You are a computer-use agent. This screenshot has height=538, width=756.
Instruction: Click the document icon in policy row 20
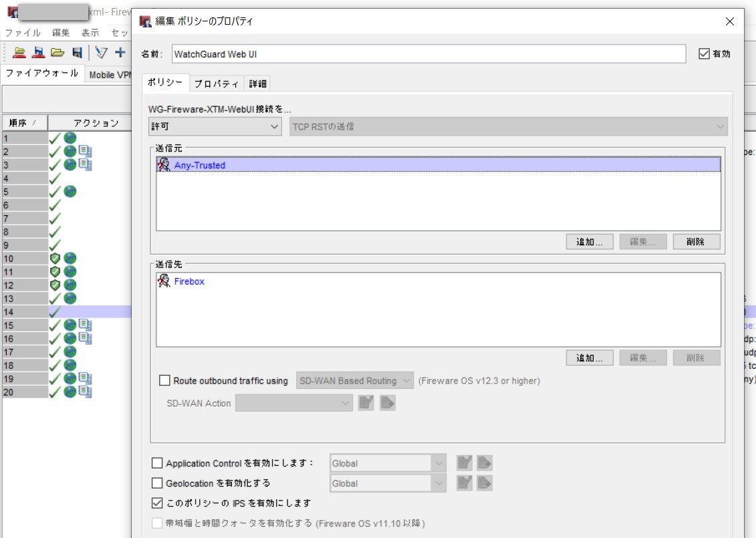86,392
